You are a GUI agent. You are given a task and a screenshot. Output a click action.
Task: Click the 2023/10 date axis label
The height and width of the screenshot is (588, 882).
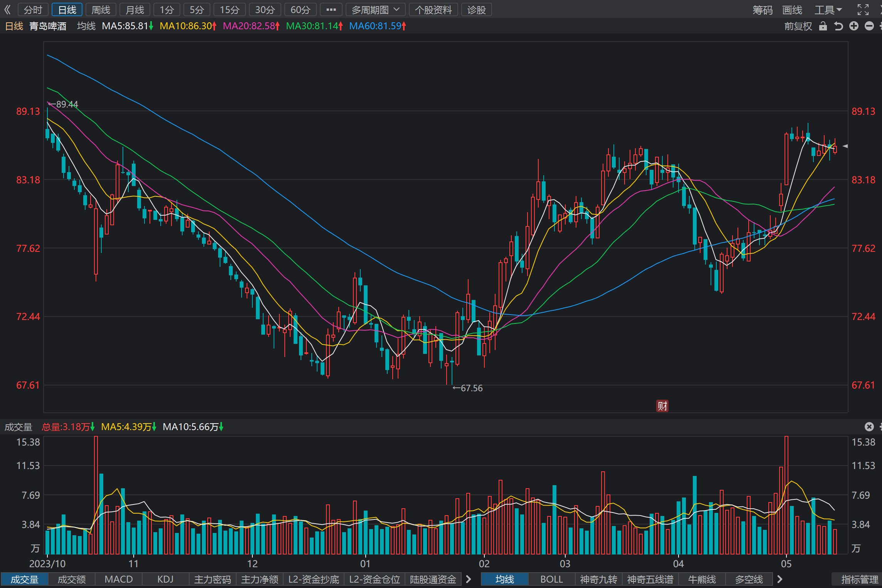point(47,564)
